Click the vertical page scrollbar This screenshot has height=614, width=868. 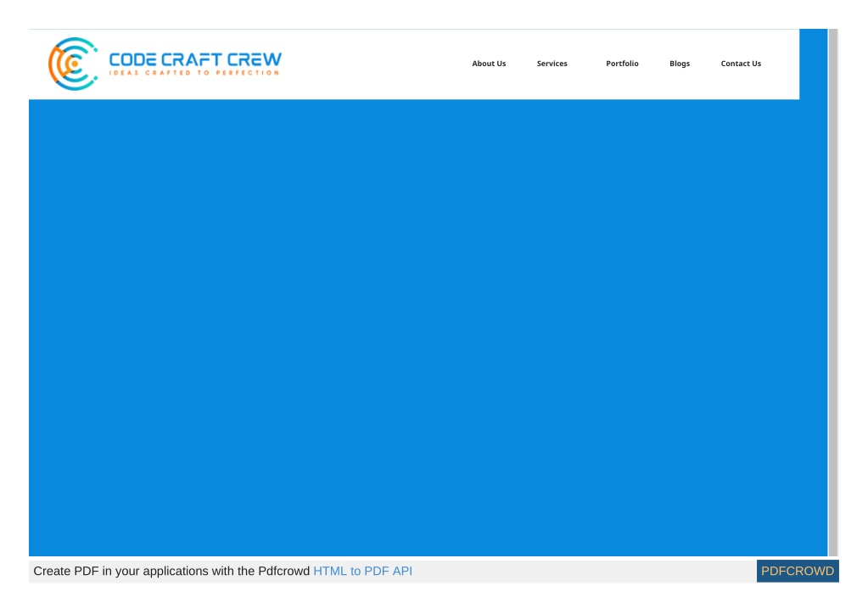pyautogui.click(x=833, y=292)
